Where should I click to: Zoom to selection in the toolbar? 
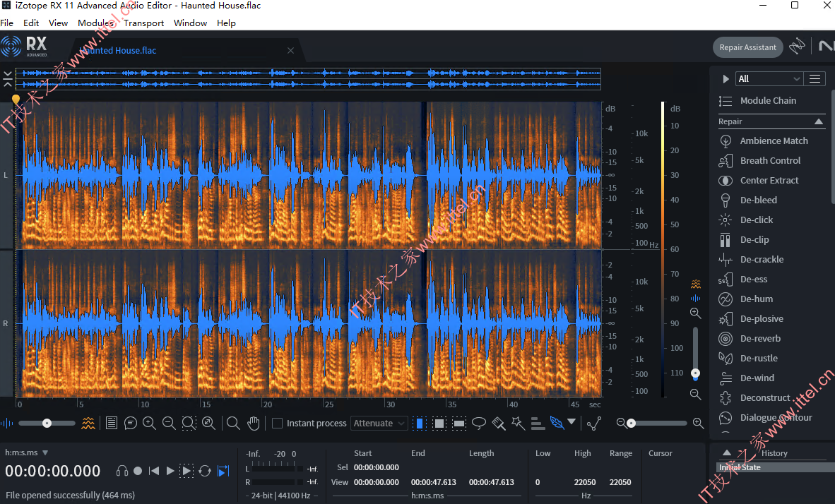[x=189, y=423]
